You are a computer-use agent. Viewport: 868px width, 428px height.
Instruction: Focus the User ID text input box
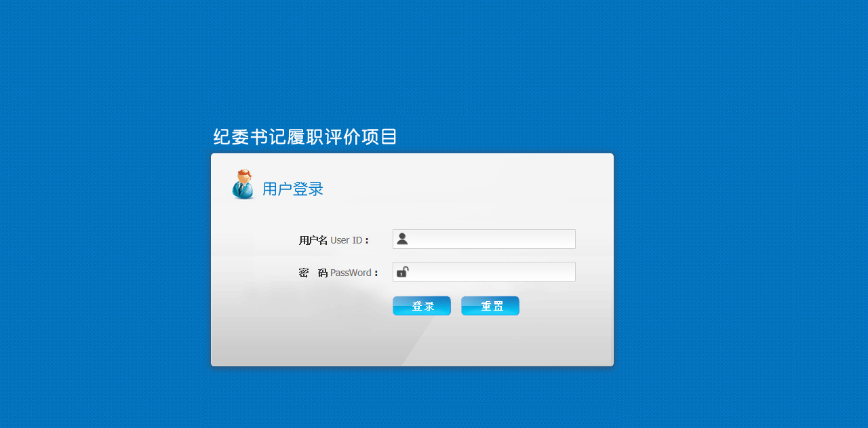point(484,239)
